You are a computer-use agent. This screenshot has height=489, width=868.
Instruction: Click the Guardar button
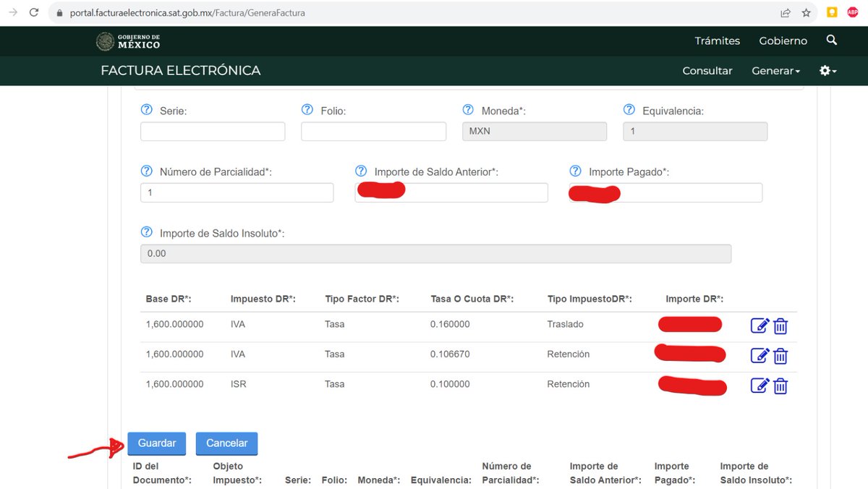[x=157, y=443]
